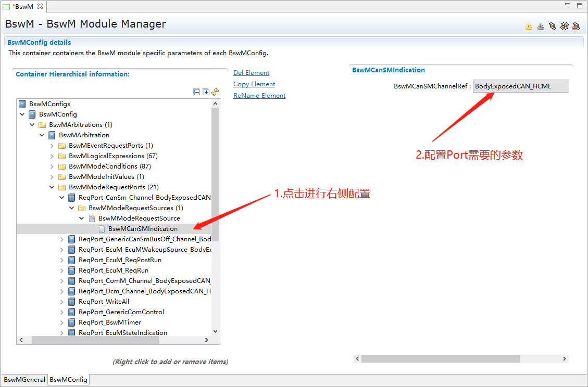Click the Del Element link
The width and height of the screenshot is (588, 387).
(251, 73)
